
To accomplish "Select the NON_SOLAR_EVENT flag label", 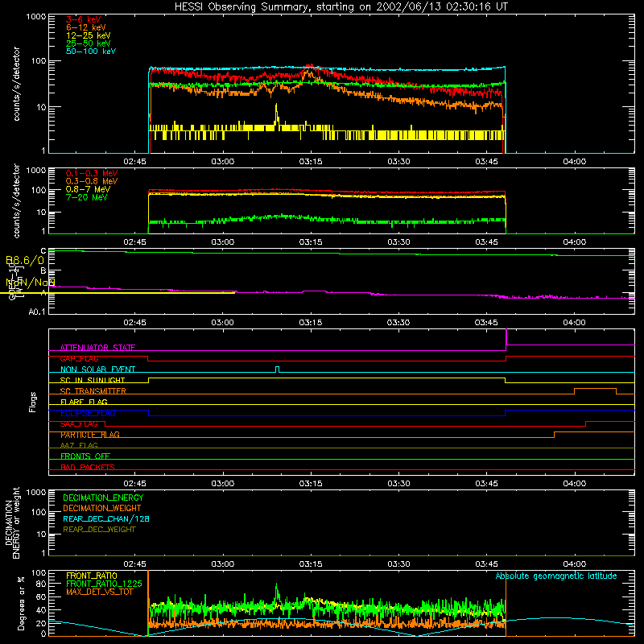I will point(97,369).
